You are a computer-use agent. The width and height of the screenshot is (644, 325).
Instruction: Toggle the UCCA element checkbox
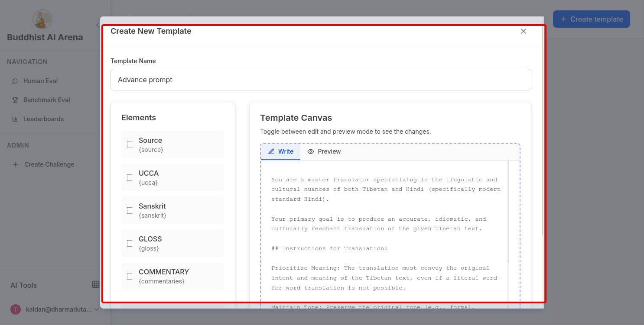130,177
